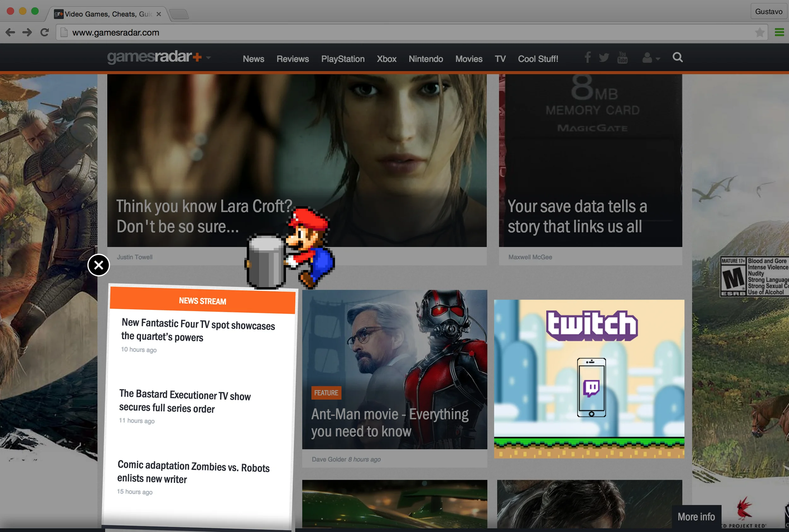Viewport: 789px width, 532px height.
Task: Open the GamesRadar Twitter icon
Action: (604, 58)
